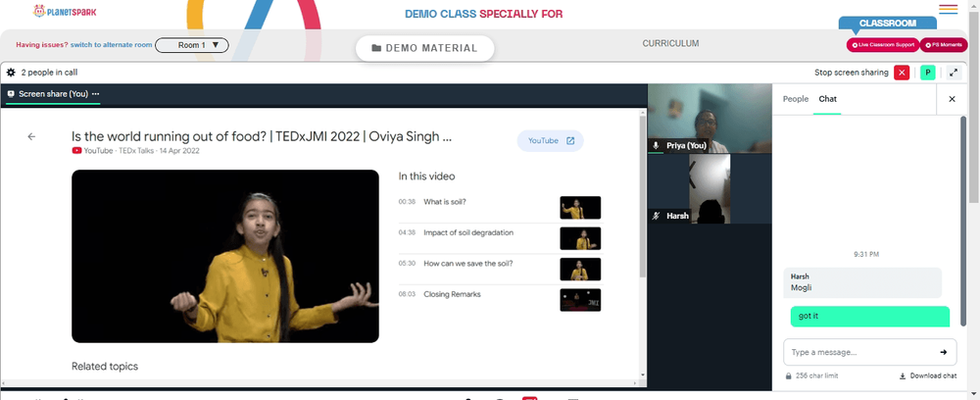Click the 256 char limit lock icon
Screen dimensions: 980x400
click(789, 376)
